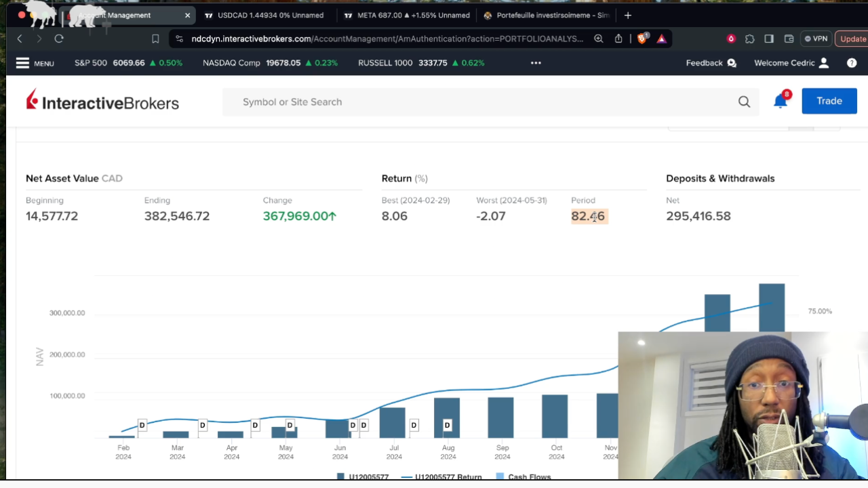This screenshot has width=868, height=488.
Task: Click the Beginning value 14,577.72
Action: (52, 216)
